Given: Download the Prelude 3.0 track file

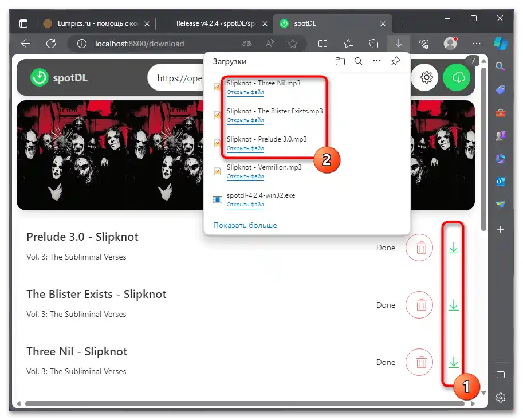Looking at the screenshot, I should [x=453, y=248].
